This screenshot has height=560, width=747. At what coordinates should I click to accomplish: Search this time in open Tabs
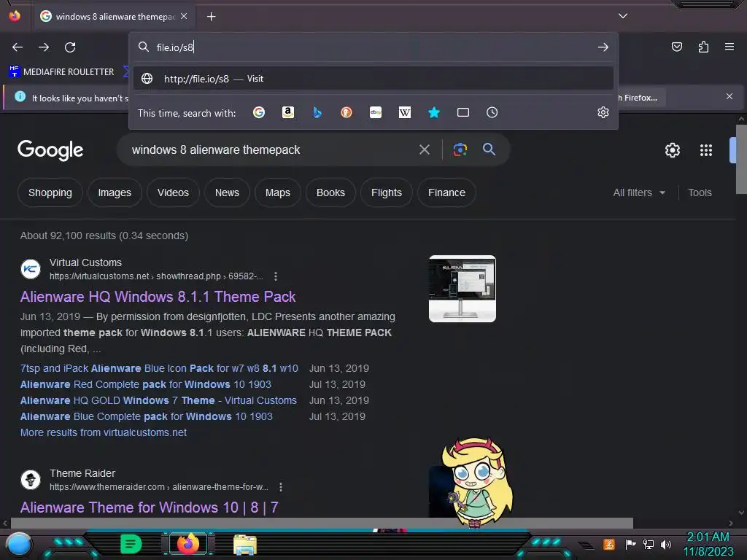coord(462,112)
